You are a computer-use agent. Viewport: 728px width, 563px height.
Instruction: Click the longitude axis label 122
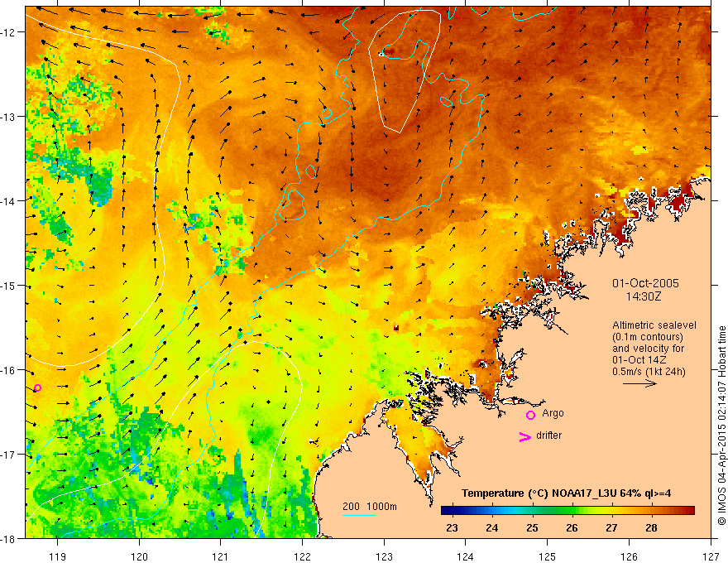pos(302,556)
